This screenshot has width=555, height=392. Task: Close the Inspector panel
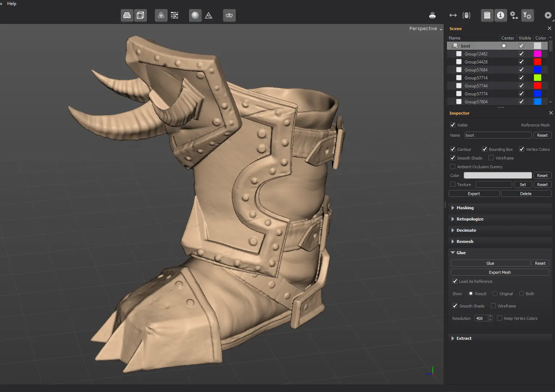click(551, 113)
